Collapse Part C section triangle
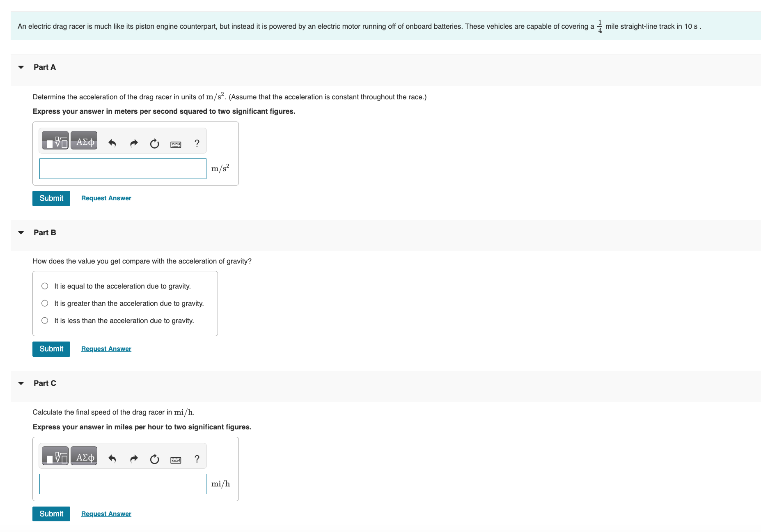Image resolution: width=761 pixels, height=532 pixels. click(x=21, y=383)
